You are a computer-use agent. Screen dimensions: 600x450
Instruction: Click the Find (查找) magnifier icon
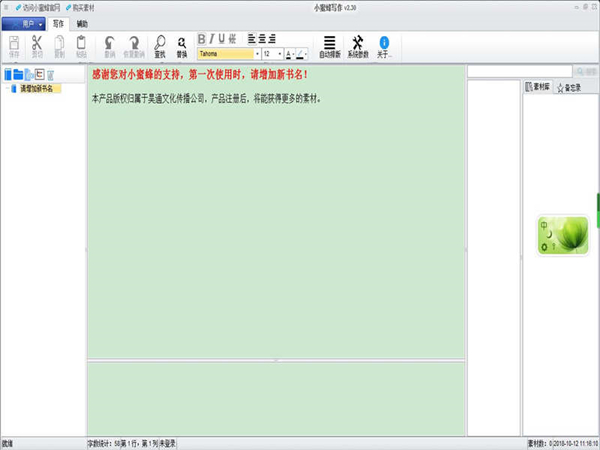(x=160, y=45)
